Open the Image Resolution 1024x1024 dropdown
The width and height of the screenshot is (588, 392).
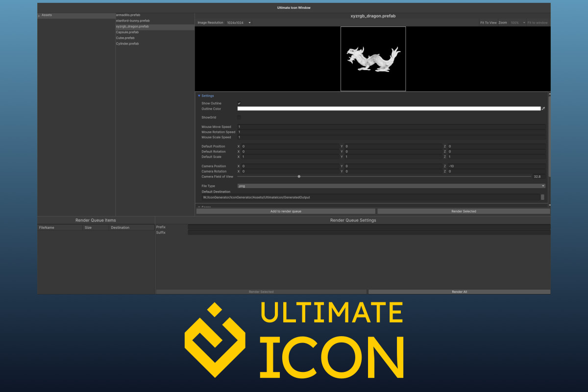coord(239,23)
